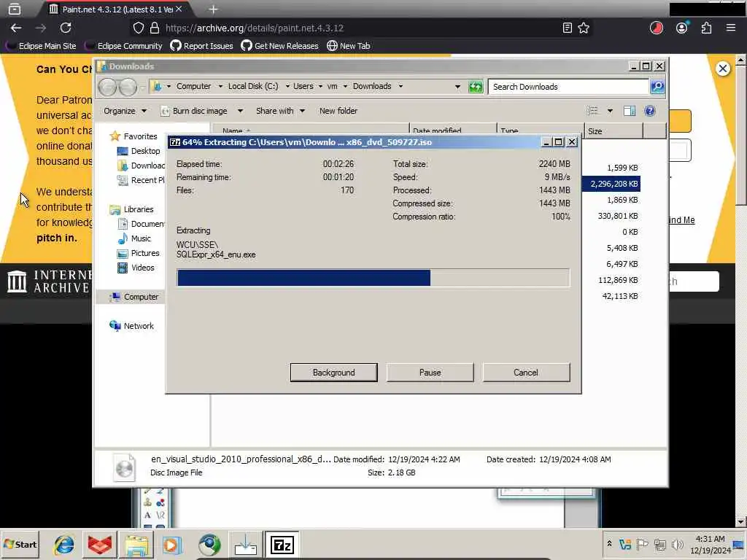
Task: Open Firefox list all tabs icon
Action: (15, 9)
